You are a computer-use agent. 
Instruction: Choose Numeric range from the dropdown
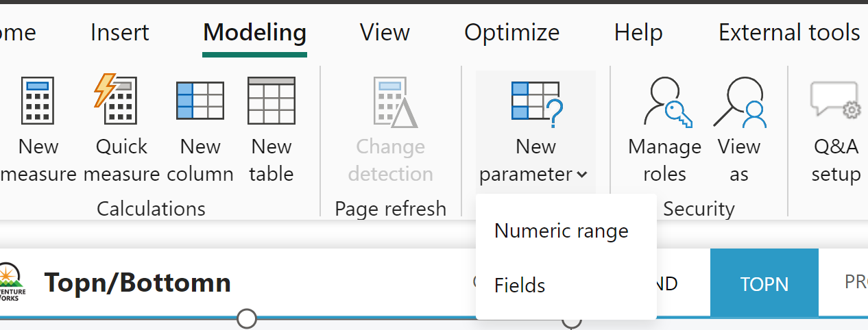point(562,231)
